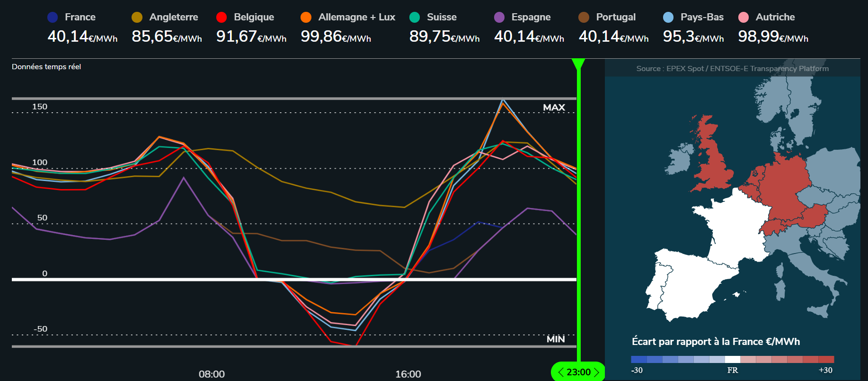
Task: Click the Angleterre golden legend dot
Action: tap(137, 17)
